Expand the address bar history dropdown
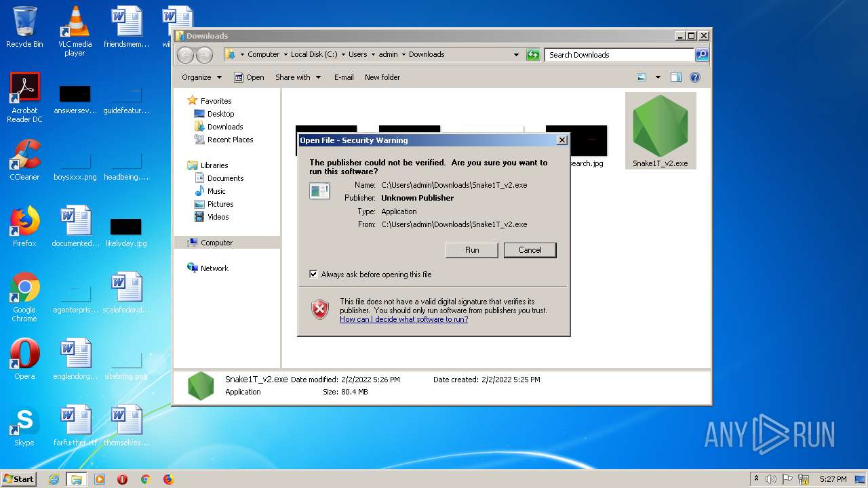The width and height of the screenshot is (868, 488). point(516,55)
